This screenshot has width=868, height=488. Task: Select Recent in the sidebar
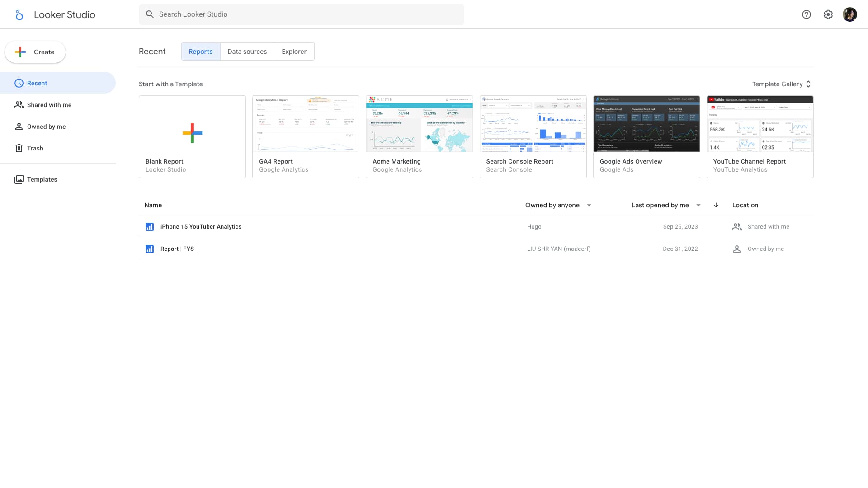pyautogui.click(x=58, y=83)
